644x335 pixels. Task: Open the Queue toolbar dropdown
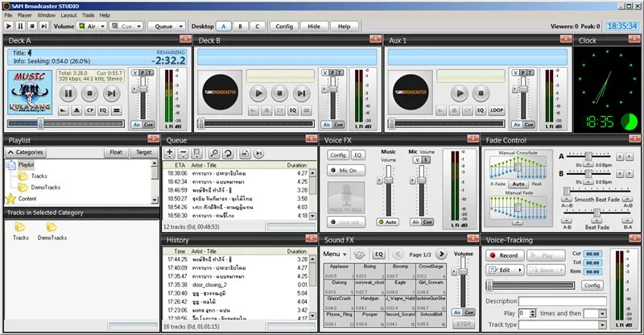point(180,26)
